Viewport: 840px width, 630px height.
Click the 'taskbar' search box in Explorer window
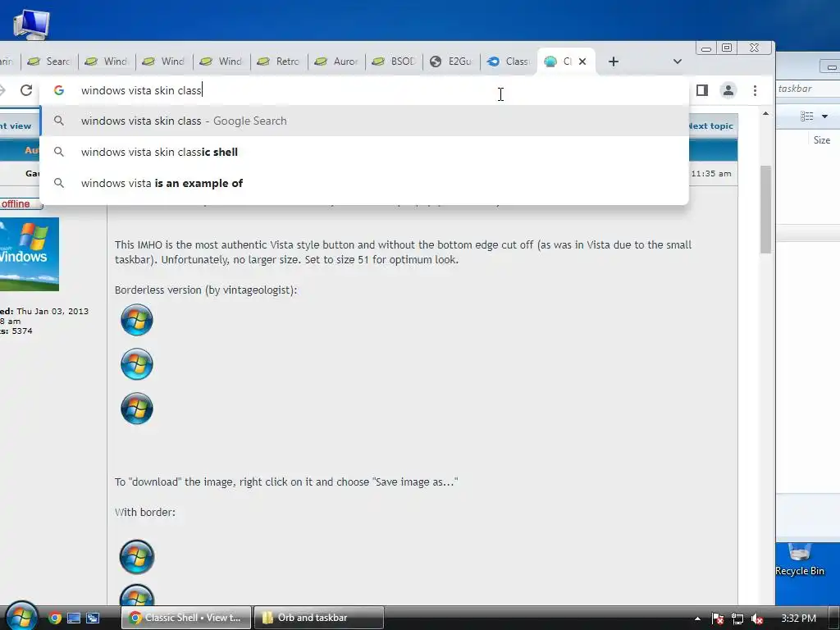point(808,89)
